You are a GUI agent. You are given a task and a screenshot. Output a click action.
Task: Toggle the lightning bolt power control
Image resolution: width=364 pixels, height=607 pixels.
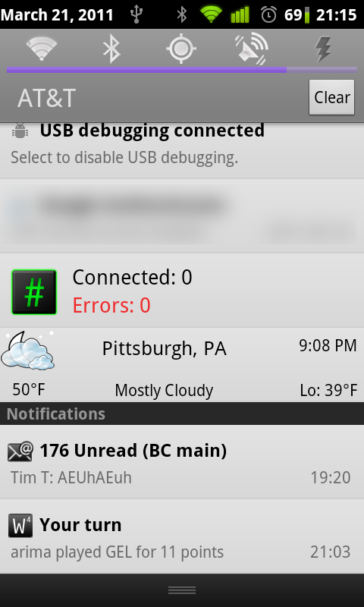[x=323, y=49]
